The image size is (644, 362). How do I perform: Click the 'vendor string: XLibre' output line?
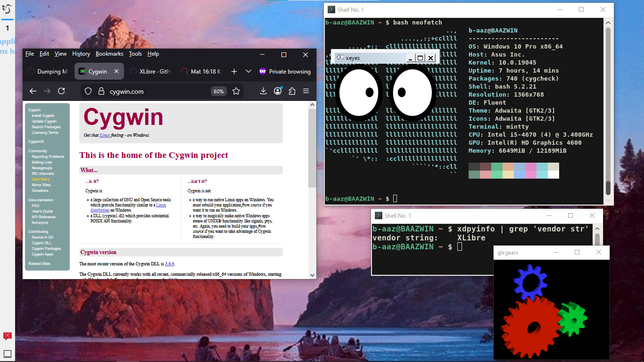click(x=429, y=238)
